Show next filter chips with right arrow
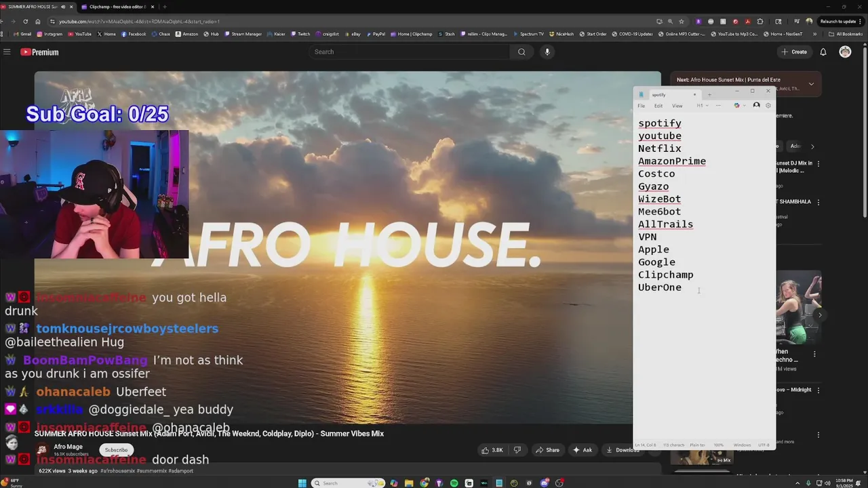868x488 pixels. (x=812, y=146)
